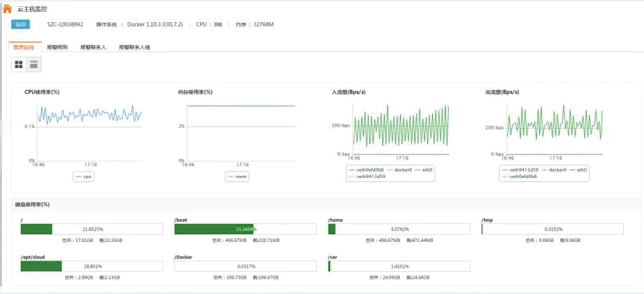Hide docker0 series in 入流量 chart legend
Image resolution: width=644 pixels, height=294 pixels.
pos(399,170)
